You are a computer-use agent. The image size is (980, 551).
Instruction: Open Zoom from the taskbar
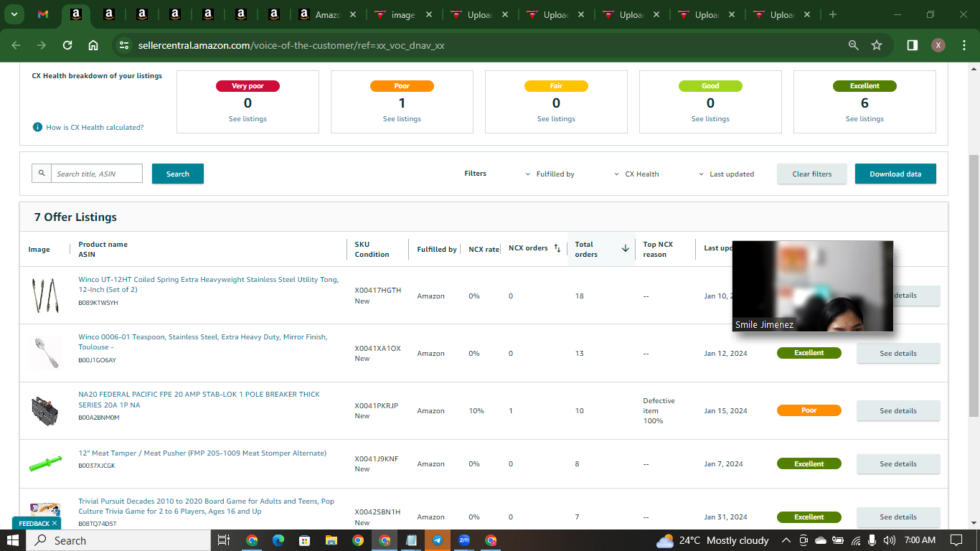(464, 540)
